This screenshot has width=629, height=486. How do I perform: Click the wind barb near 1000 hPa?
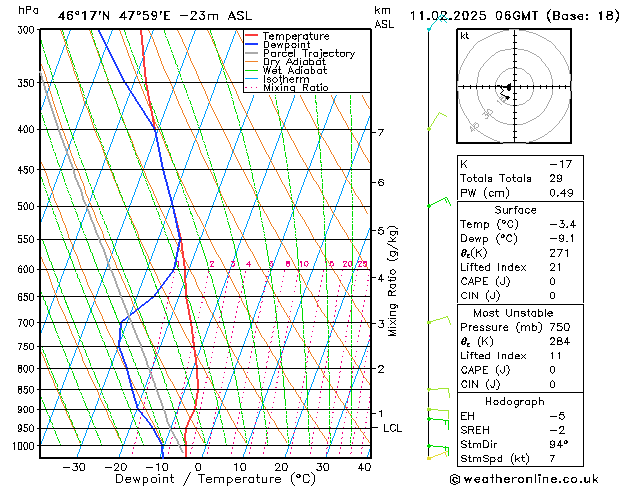[x=437, y=448]
